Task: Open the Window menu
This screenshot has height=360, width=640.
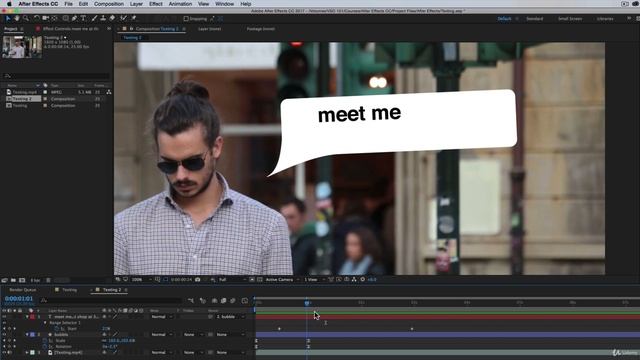Action: (x=224, y=4)
